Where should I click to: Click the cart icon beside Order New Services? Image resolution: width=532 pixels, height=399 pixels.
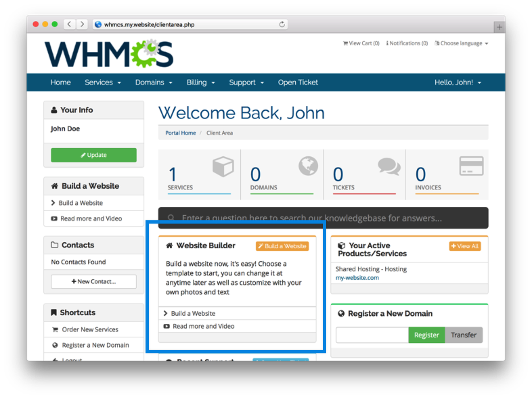55,329
